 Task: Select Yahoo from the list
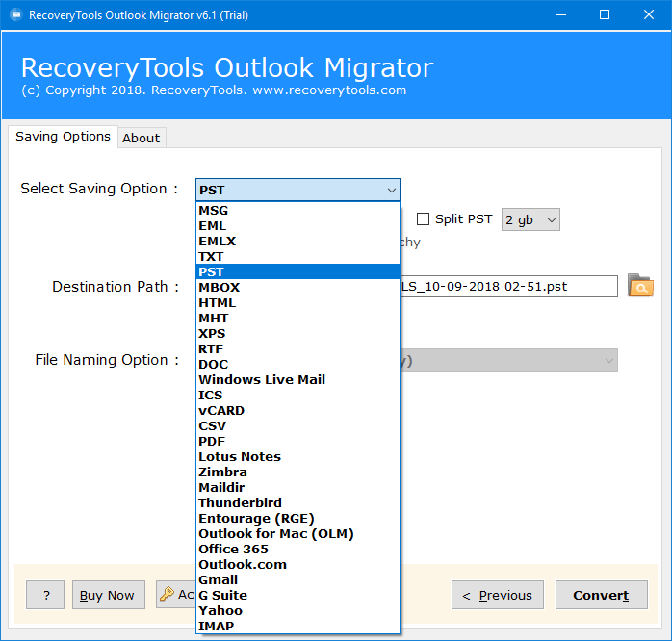297,611
